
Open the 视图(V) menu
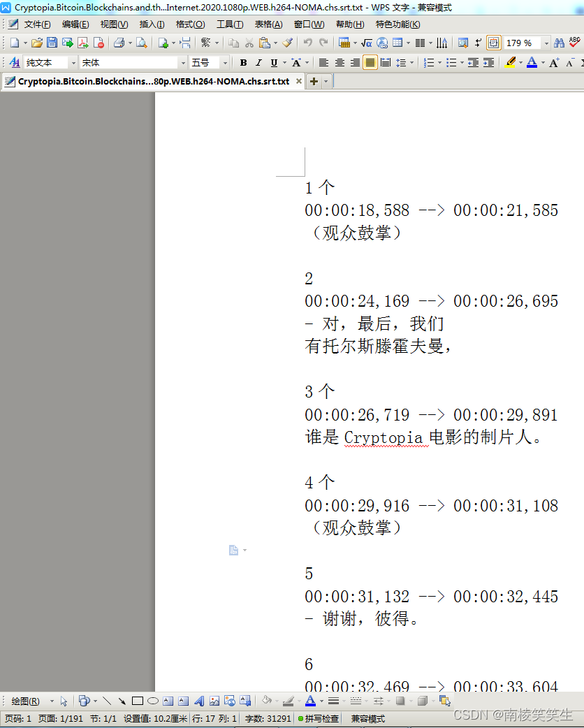coord(114,24)
